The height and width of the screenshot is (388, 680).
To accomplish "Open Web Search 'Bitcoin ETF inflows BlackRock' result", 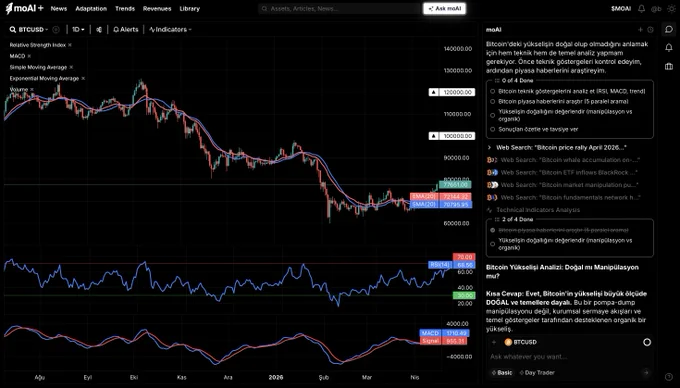I will tap(563, 173).
